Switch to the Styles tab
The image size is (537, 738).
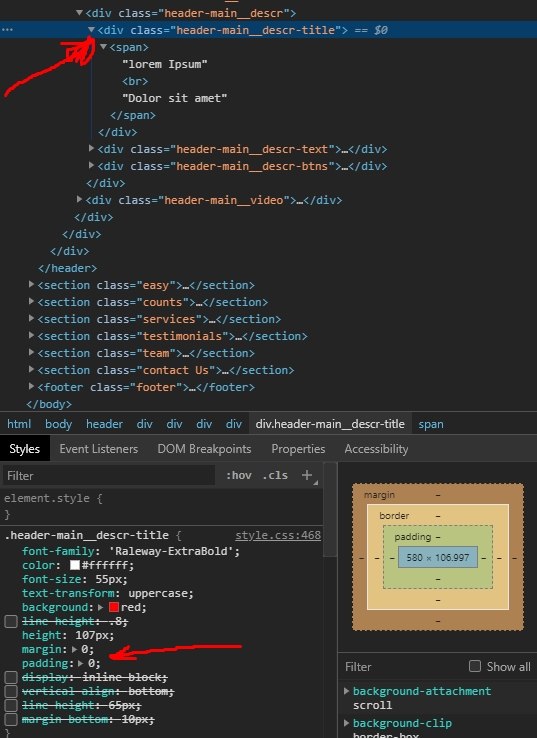coord(24,449)
